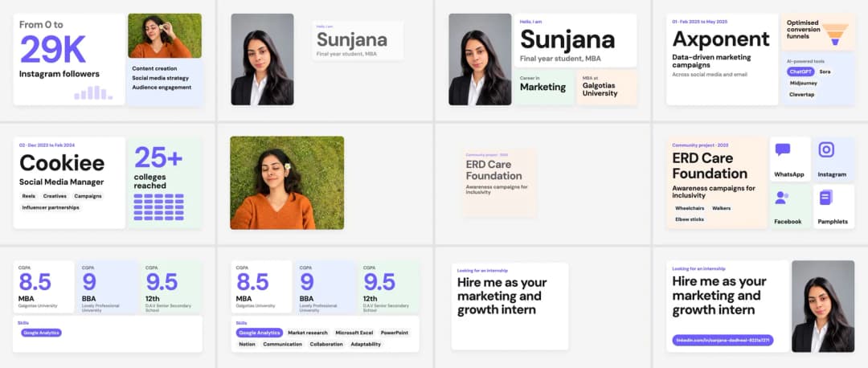Click the Audience engagement line
868x368 pixels.
(x=162, y=88)
